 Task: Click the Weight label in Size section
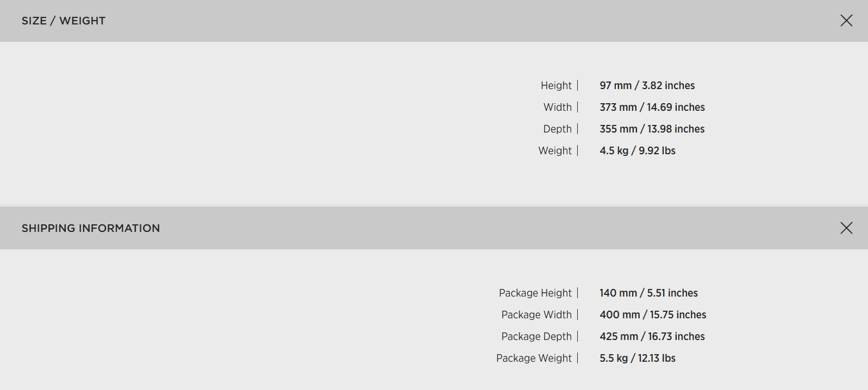555,150
